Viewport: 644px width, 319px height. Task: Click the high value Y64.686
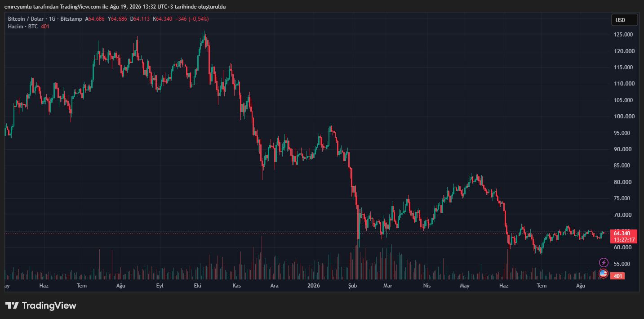[x=117, y=19]
